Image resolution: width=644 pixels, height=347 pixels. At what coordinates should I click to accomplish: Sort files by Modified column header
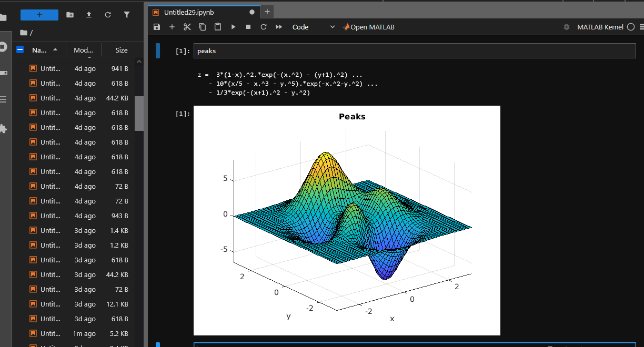click(x=83, y=50)
